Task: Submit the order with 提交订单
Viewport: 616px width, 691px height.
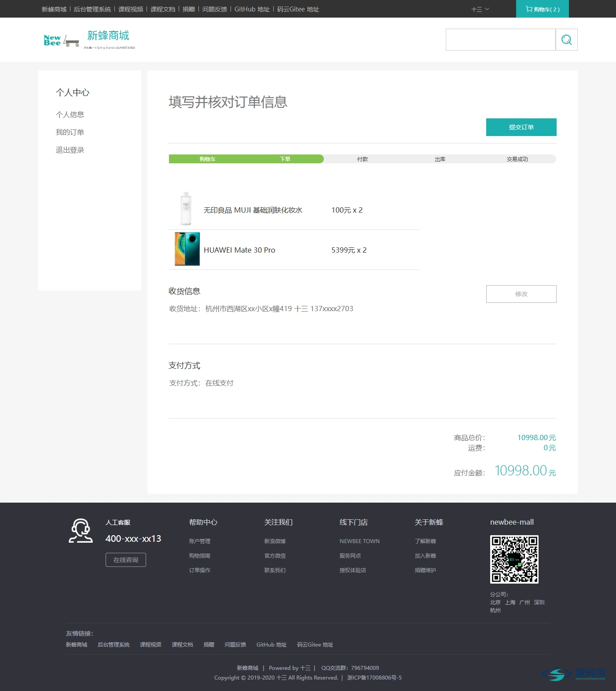Action: pos(521,127)
